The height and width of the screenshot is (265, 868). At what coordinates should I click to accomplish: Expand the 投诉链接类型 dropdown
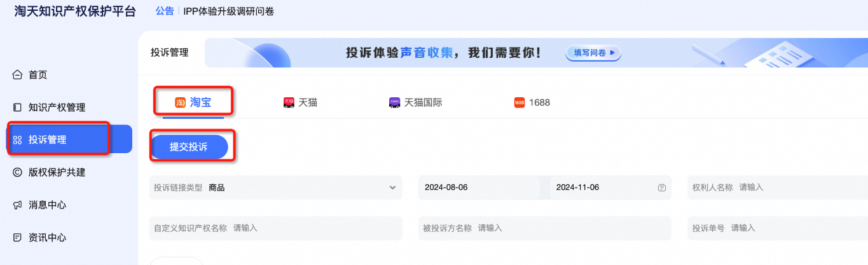(275, 187)
